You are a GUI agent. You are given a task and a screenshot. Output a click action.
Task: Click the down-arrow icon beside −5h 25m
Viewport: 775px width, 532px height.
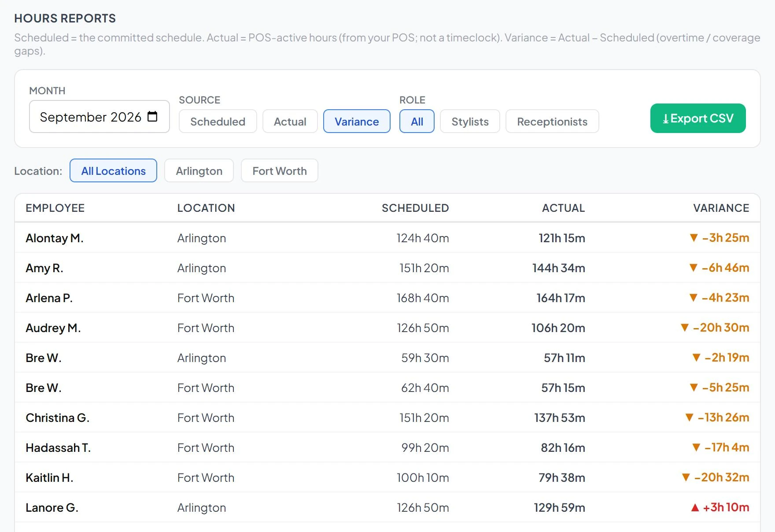[694, 388]
